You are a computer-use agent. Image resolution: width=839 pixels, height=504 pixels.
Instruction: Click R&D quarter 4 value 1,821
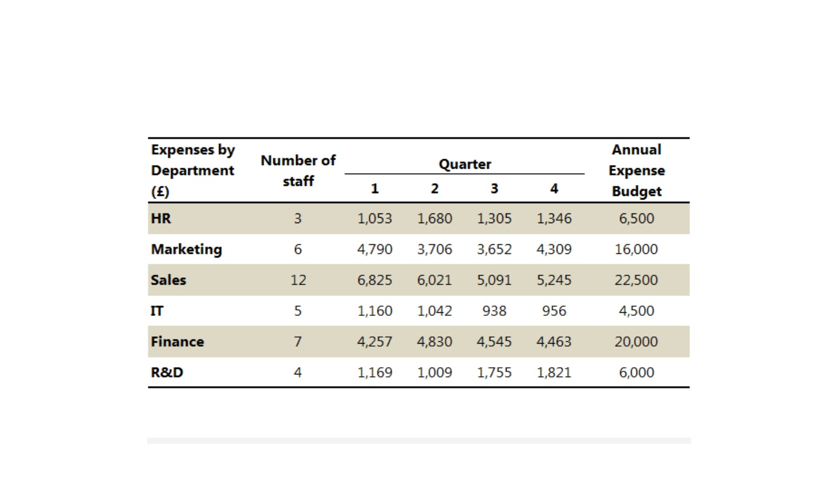pyautogui.click(x=554, y=372)
